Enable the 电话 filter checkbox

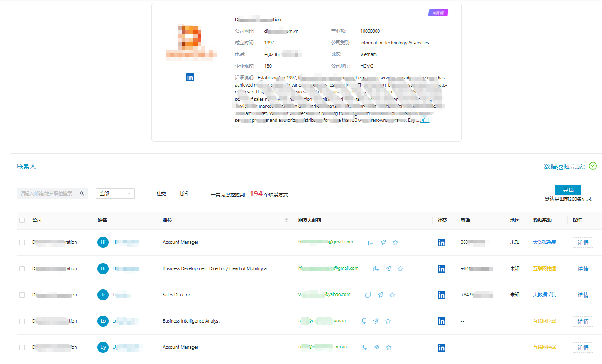pyautogui.click(x=173, y=194)
